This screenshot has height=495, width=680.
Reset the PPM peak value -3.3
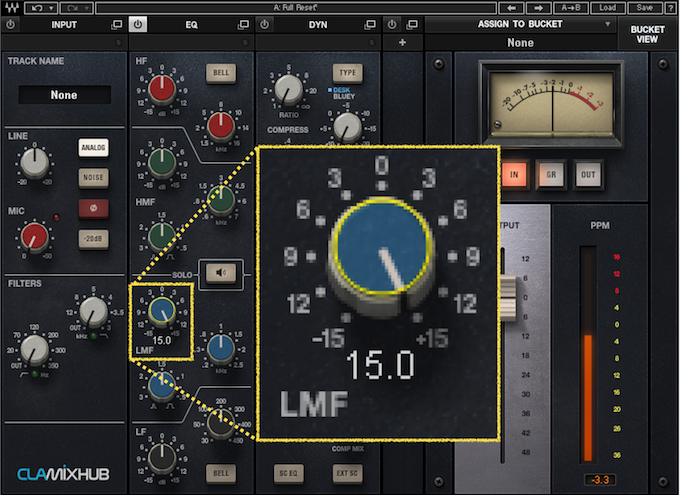[600, 480]
